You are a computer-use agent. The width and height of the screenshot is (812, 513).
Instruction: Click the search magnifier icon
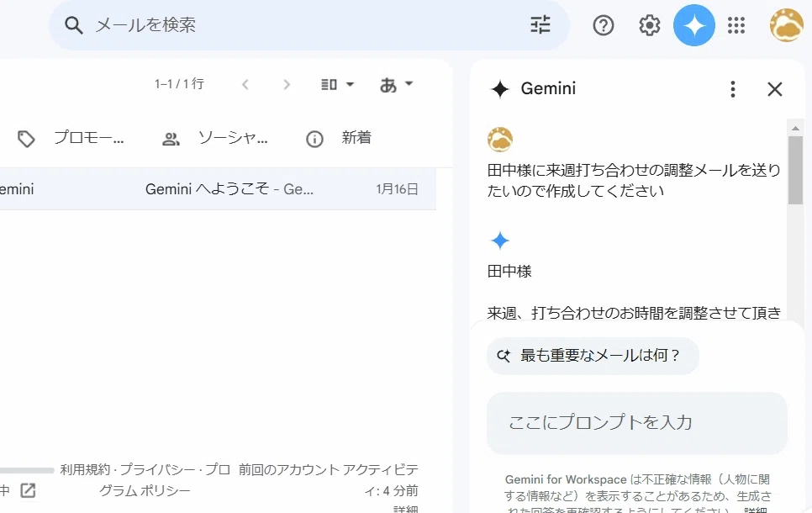coord(73,25)
